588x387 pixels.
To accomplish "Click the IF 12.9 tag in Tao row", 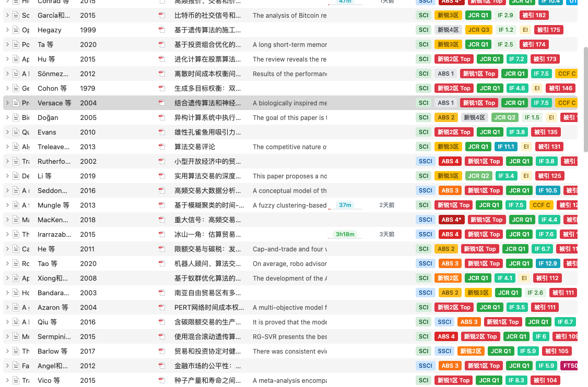I will click(x=547, y=264).
